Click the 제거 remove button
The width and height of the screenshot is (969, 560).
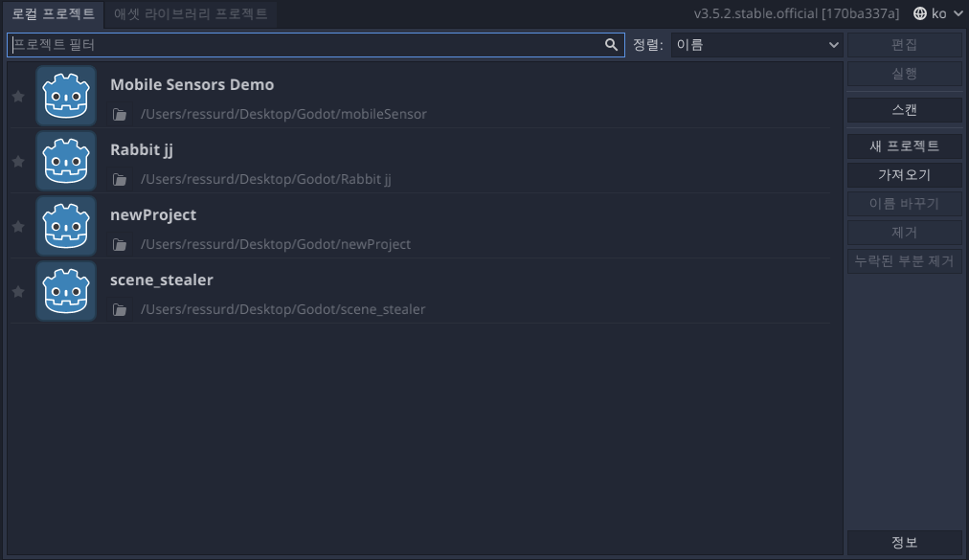[904, 233]
